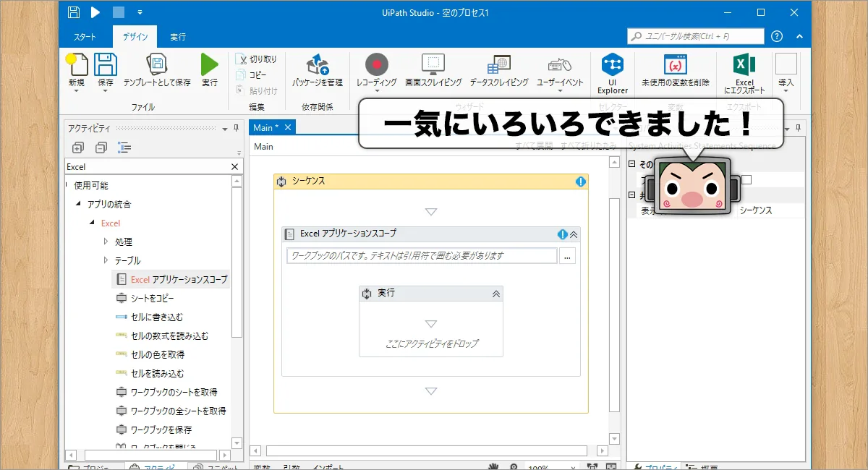The image size is (868, 470).
Task: Click the 新規 new file icon
Action: click(x=77, y=64)
